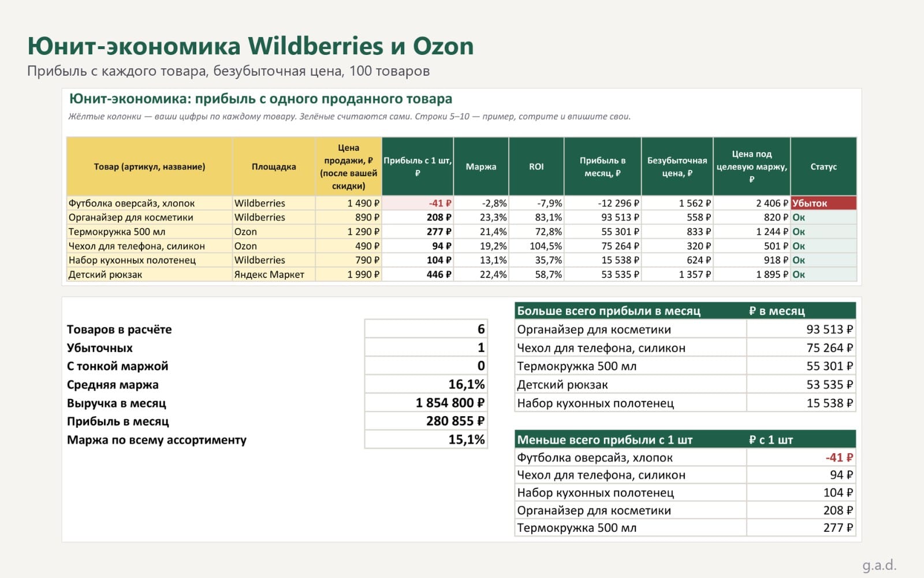The height and width of the screenshot is (578, 924).
Task: Click the 'С тонкой маржой' label
Action: tap(118, 366)
